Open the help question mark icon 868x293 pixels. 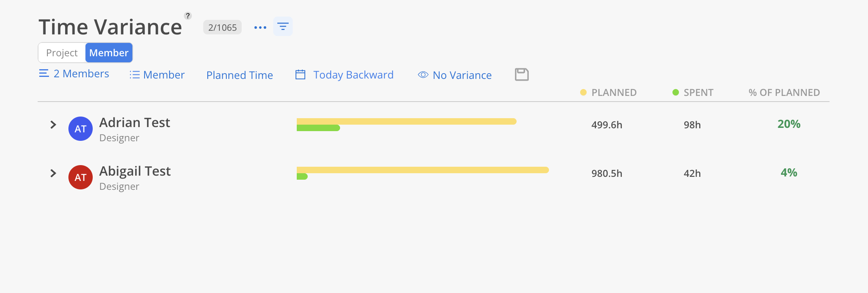click(187, 16)
